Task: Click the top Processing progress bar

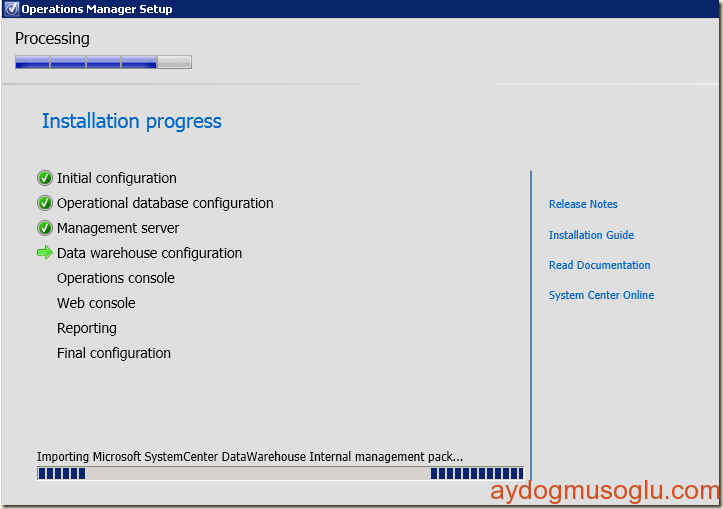Action: pos(103,62)
